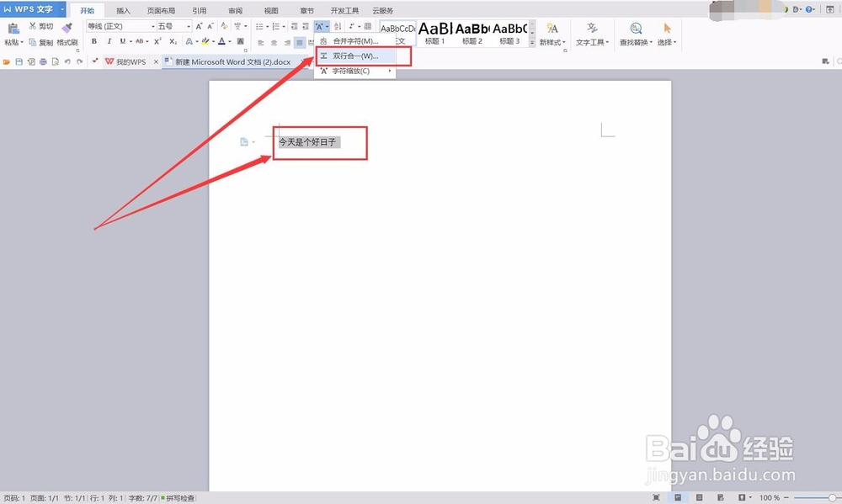Switch to the 审阅 (Review) tab
Viewport: 842px width, 504px height.
(235, 10)
